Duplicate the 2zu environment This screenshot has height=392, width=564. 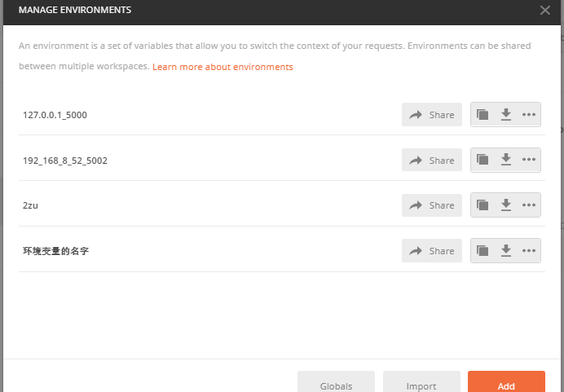(x=482, y=205)
